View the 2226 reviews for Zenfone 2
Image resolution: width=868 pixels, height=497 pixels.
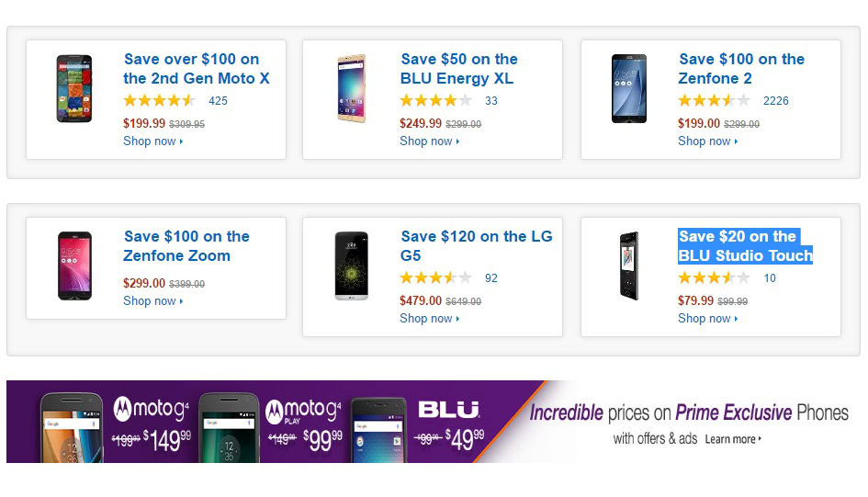(775, 101)
